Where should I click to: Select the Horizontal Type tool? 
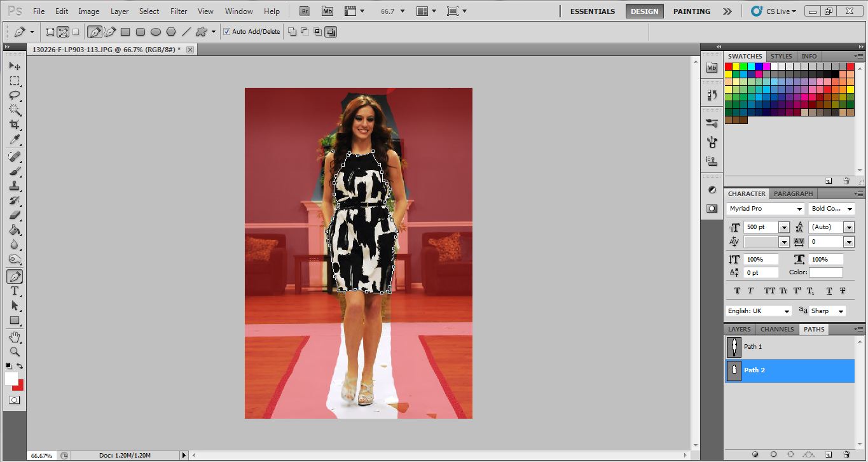click(x=14, y=291)
